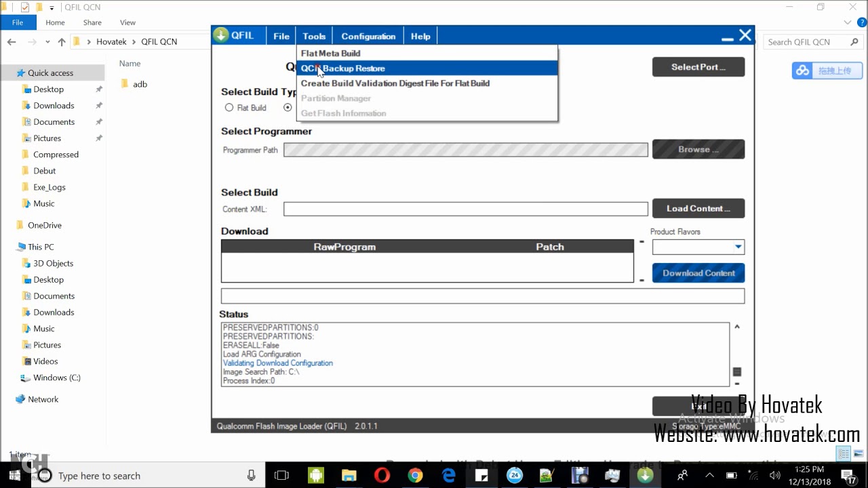Image resolution: width=868 pixels, height=488 pixels.
Task: Open pinned Desktop under Quick access
Action: (x=48, y=89)
